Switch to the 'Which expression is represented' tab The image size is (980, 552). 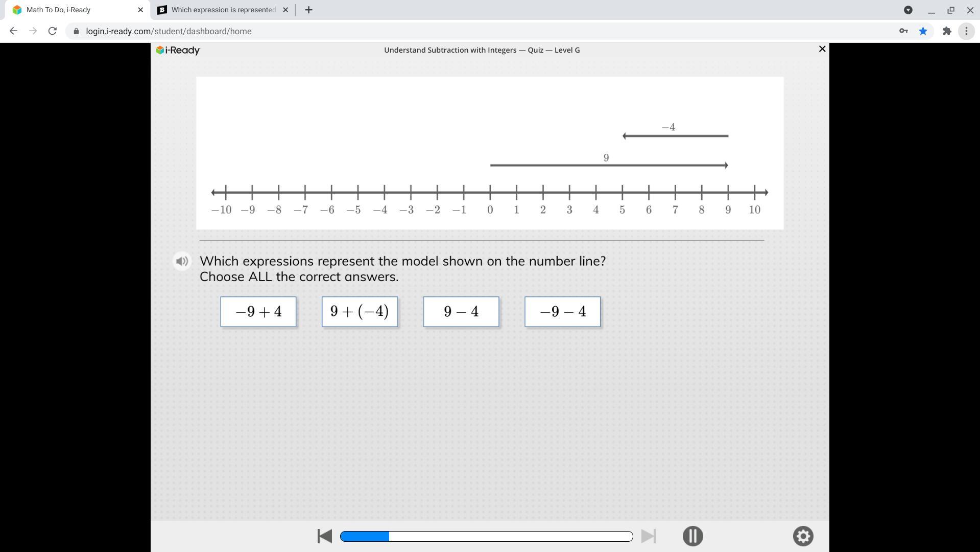pyautogui.click(x=223, y=10)
